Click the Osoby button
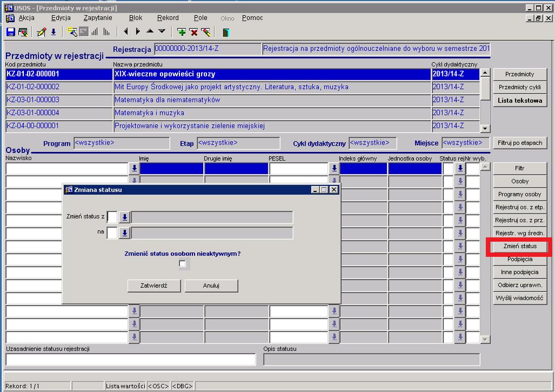This screenshot has height=392, width=555. coord(520,181)
